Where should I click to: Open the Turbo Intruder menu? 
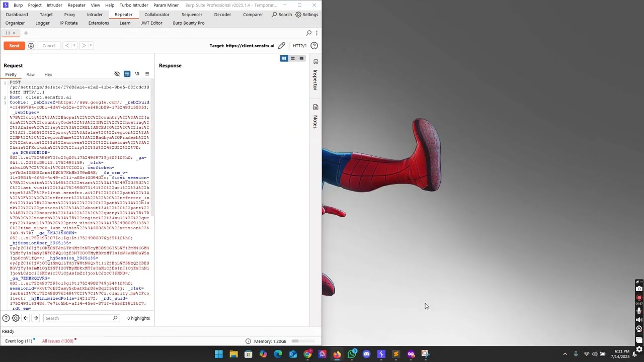[134, 5]
